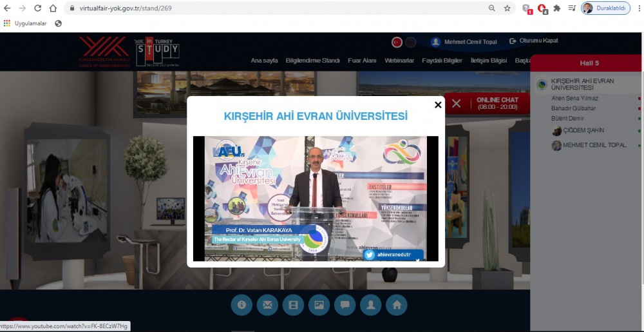Click the film strip video icon
Screen dimensions: 644x332
coord(293,304)
